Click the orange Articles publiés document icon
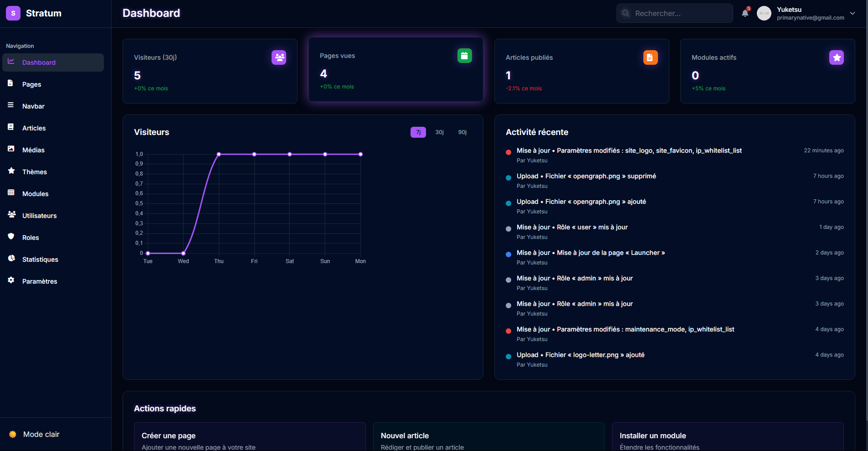The image size is (868, 451). click(650, 57)
